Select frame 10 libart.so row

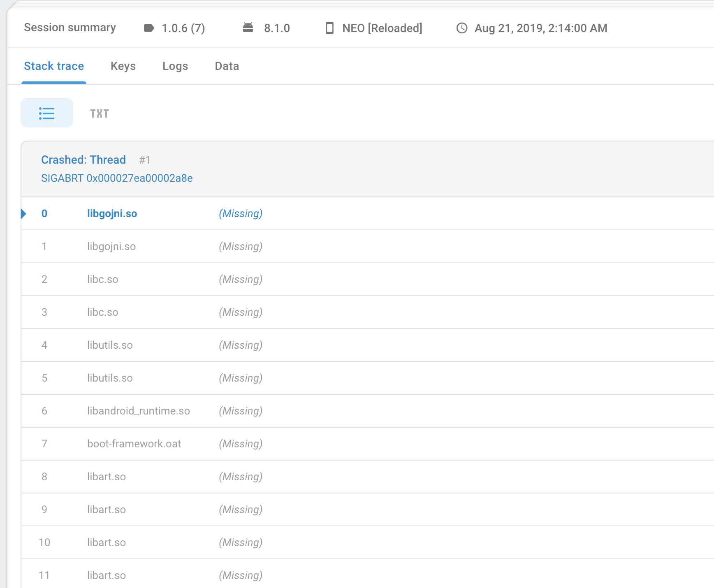coord(367,542)
